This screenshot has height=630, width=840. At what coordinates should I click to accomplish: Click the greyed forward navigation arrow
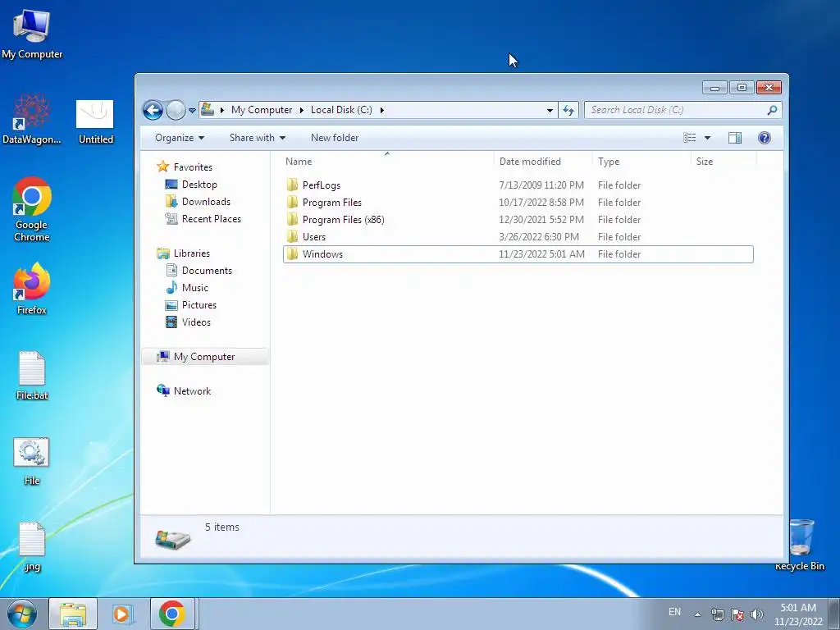176,111
